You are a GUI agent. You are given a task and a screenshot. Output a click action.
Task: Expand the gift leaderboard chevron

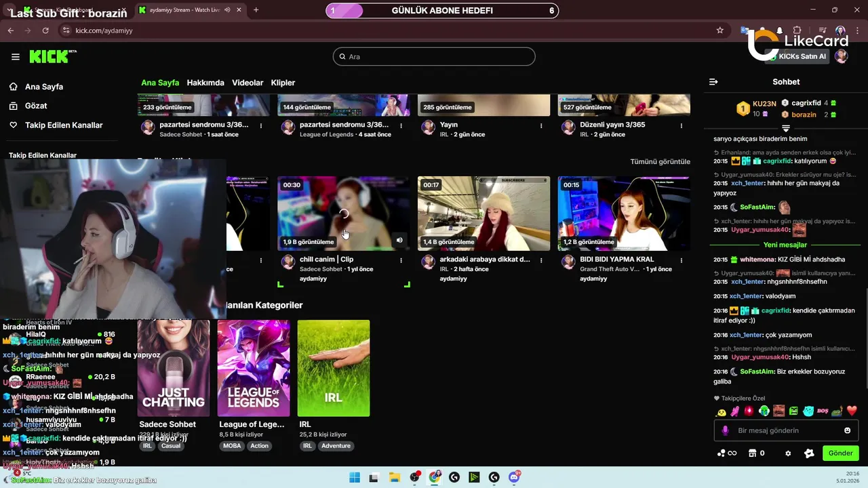(786, 128)
